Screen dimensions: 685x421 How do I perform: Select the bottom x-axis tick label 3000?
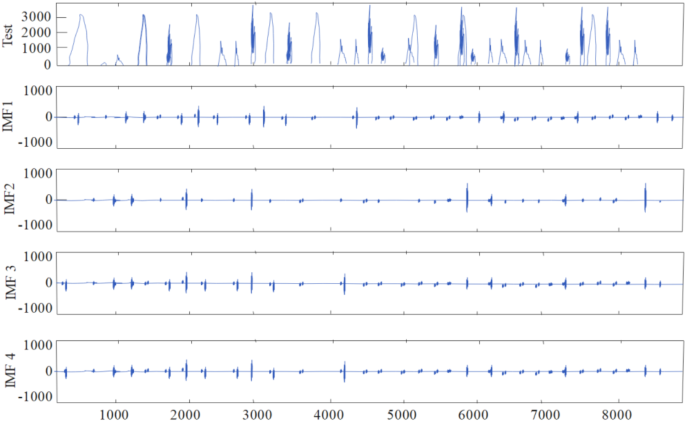[x=258, y=414]
